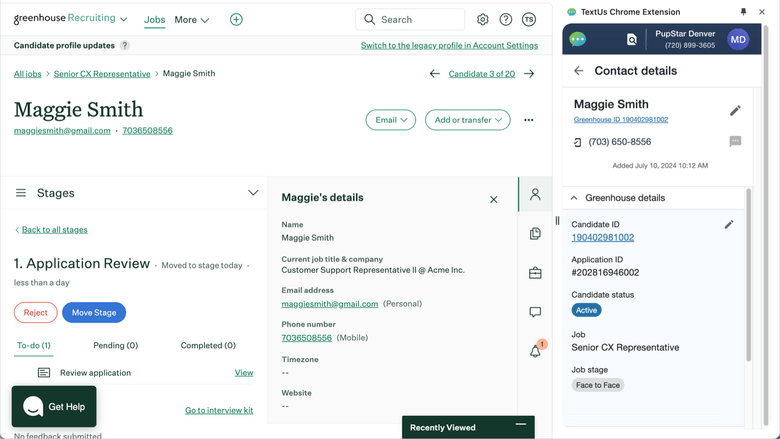Click the Review application task icon
This screenshot has height=439, width=780.
[x=44, y=372]
